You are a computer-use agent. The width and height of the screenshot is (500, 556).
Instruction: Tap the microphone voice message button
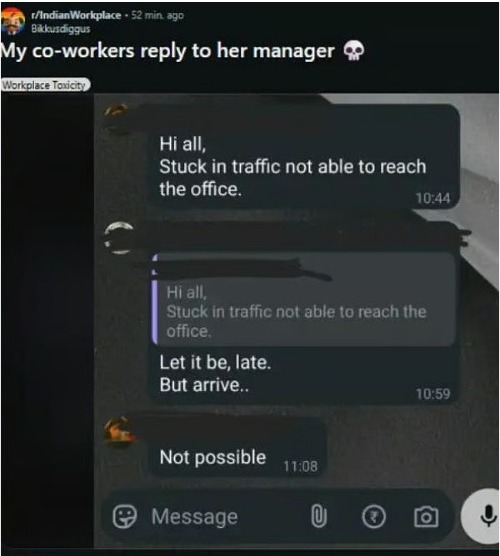tap(484, 516)
